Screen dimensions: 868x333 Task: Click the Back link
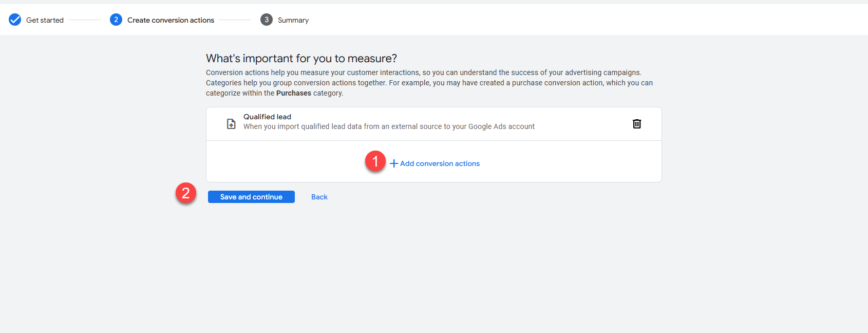tap(319, 197)
